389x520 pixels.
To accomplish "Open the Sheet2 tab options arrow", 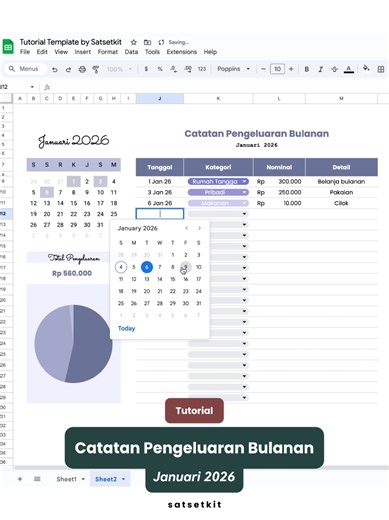I will tap(123, 479).
